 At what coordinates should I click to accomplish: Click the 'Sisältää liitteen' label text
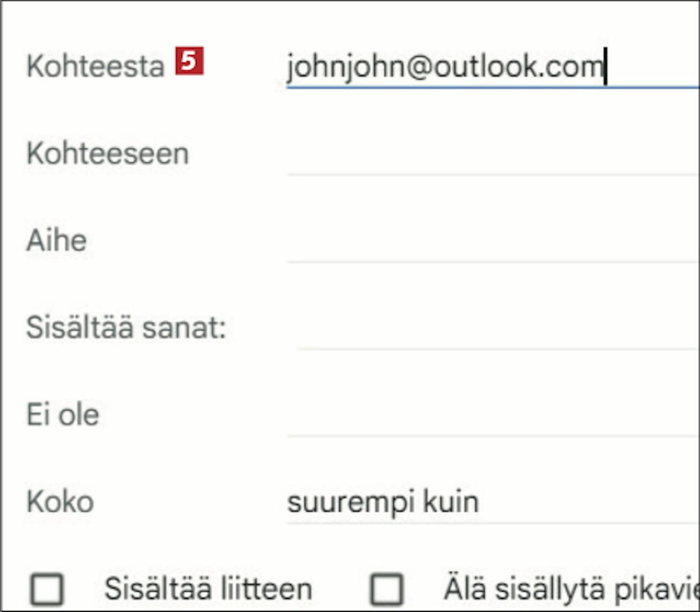[x=208, y=589]
